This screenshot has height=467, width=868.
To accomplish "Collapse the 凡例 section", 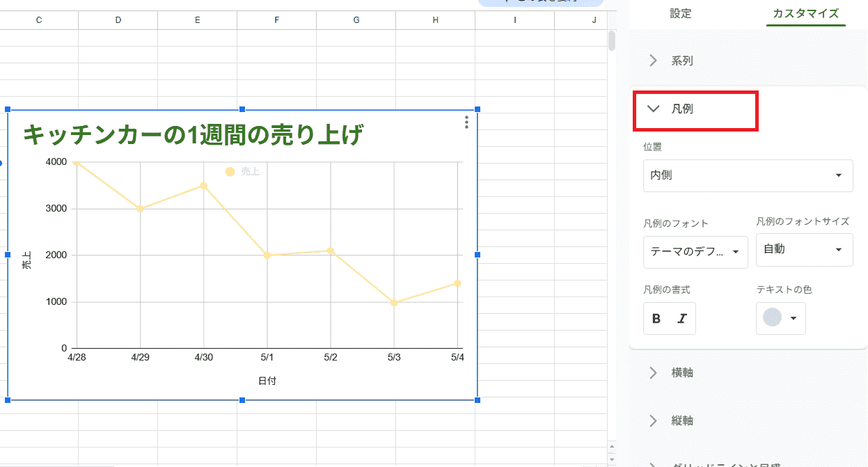I will point(681,109).
